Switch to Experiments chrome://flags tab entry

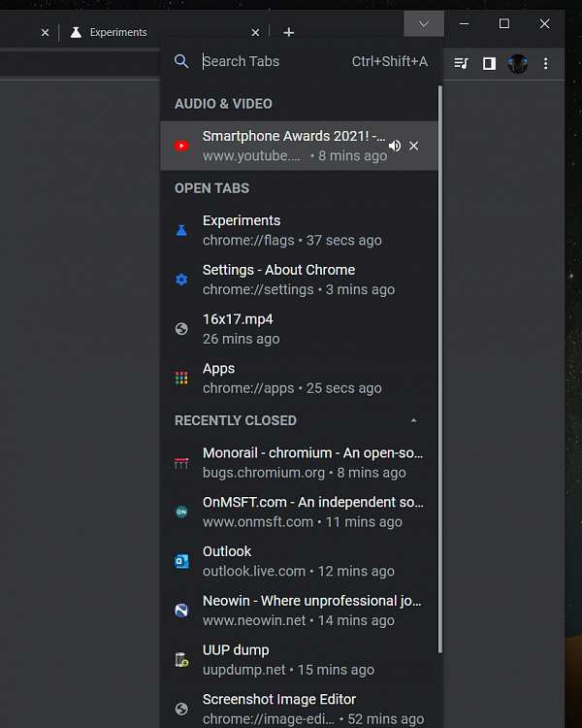pos(299,230)
